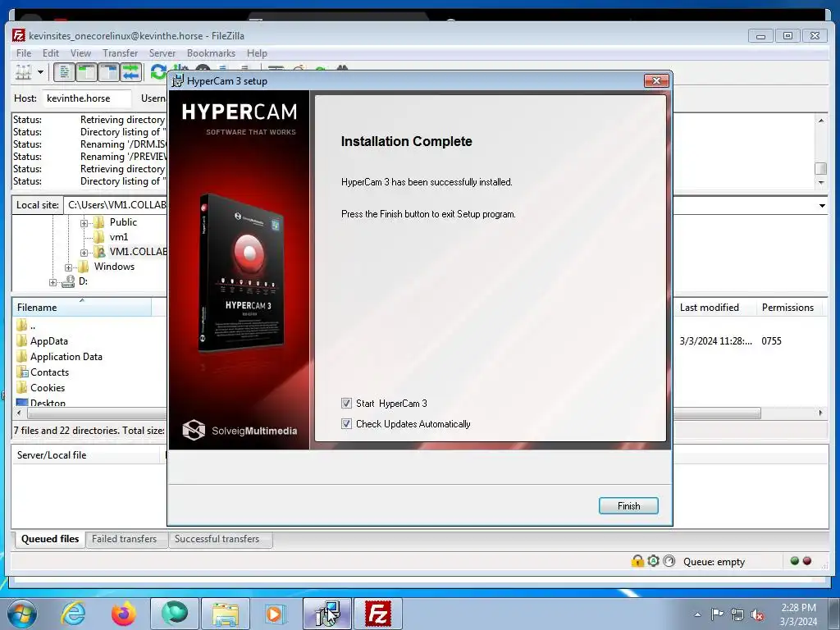Open Windows Explorer folder taskbar icon
This screenshot has width=840, height=630.
tap(225, 614)
